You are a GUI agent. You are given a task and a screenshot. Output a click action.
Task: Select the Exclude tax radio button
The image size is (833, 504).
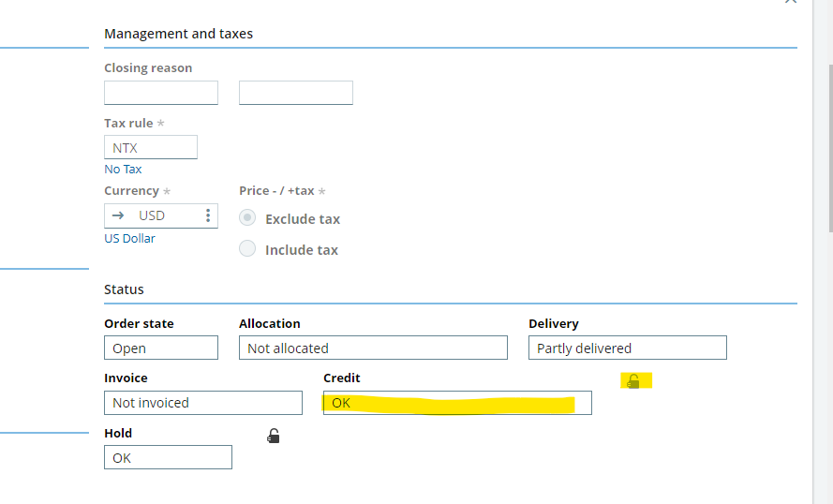(247, 217)
